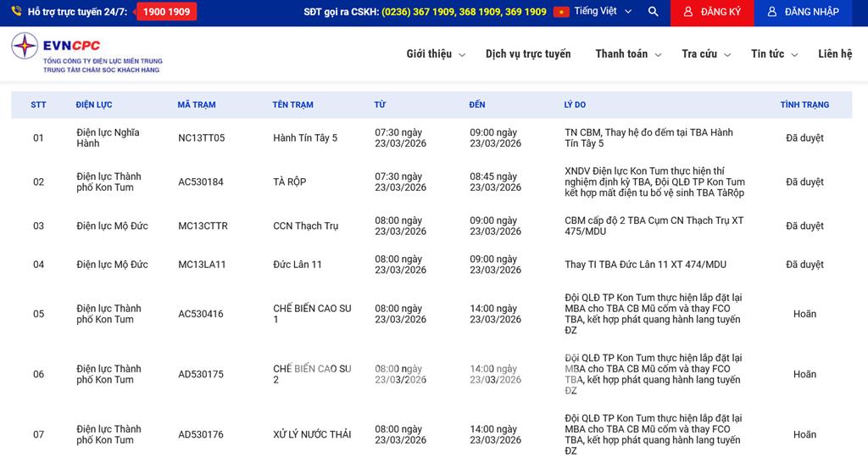Go to Liên hệ page
Screen dimensions: 868x458
[835, 54]
